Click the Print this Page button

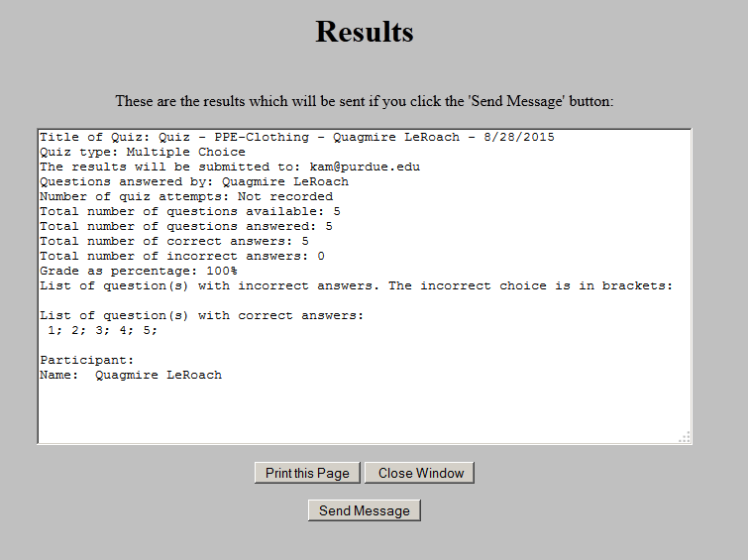(x=307, y=473)
